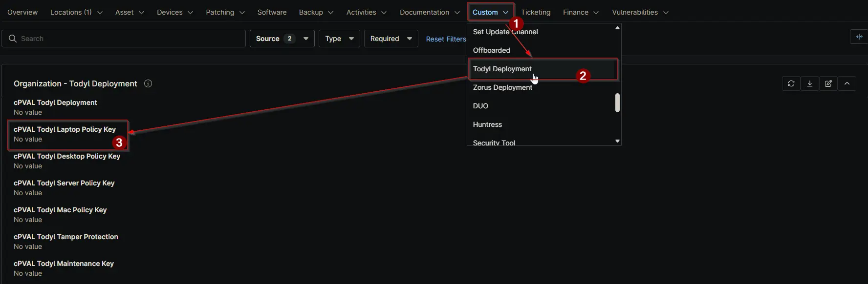868x284 pixels.
Task: Click cPVAL Todyl Tamper Protection field
Action: 66,242
